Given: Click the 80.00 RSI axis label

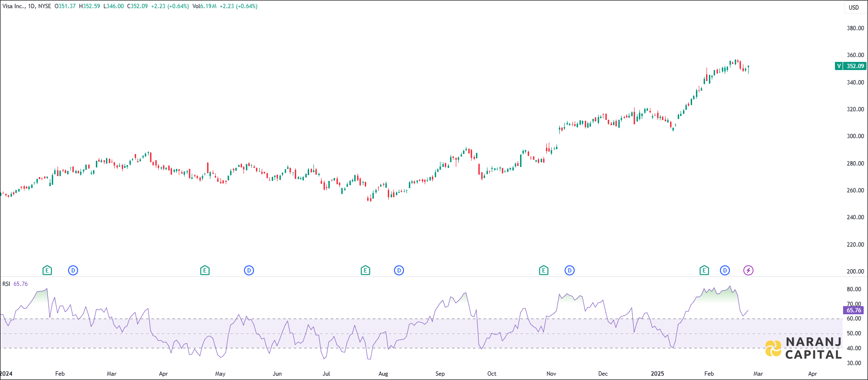Looking at the screenshot, I should [854, 289].
